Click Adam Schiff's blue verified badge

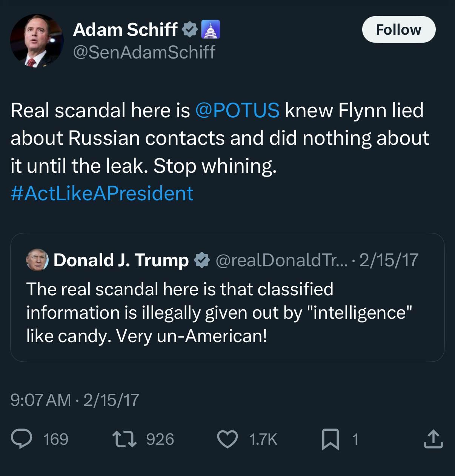point(190,30)
